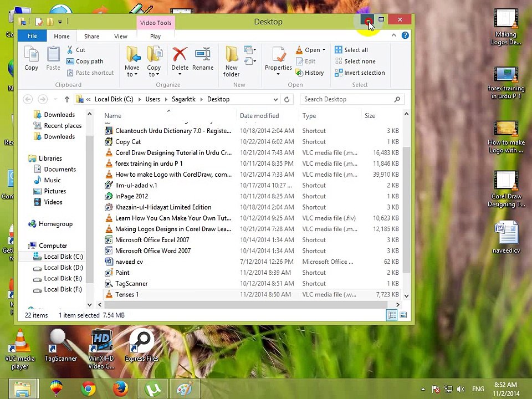532x399 pixels.
Task: Click Invert selection in the ribbon
Action: point(360,73)
